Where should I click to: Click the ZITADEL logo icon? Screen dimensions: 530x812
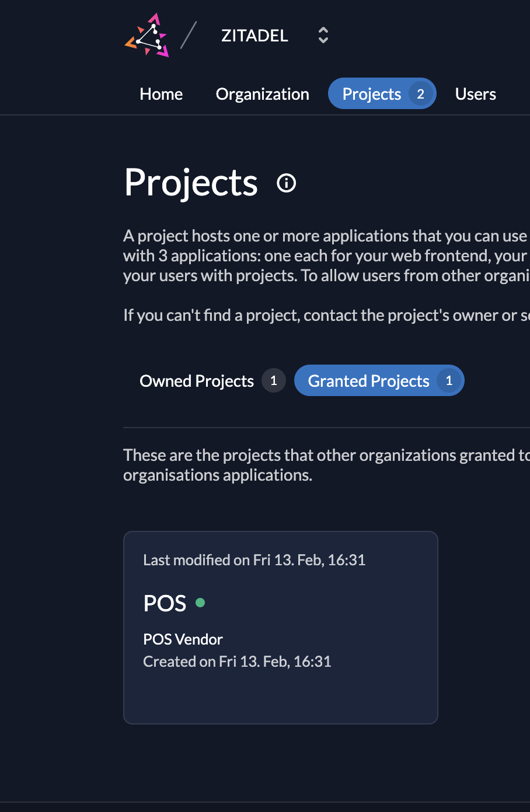pyautogui.click(x=147, y=36)
